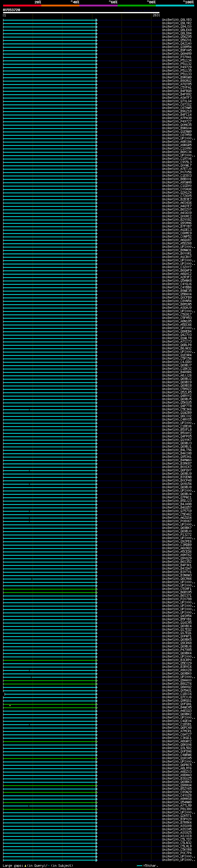The height and width of the screenshot is (868, 197).
Task: Open hit UniRef100_Q94JS0
Action: tap(177, 26)
